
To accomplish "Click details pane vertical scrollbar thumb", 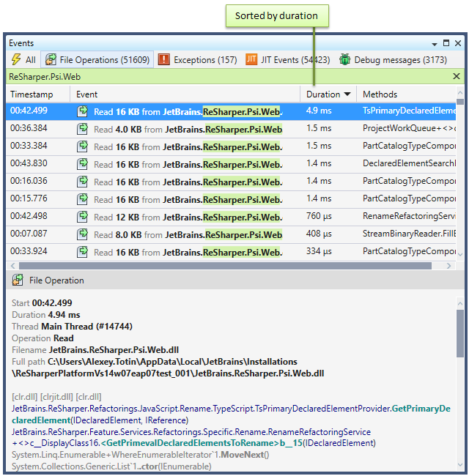I will click(460, 333).
